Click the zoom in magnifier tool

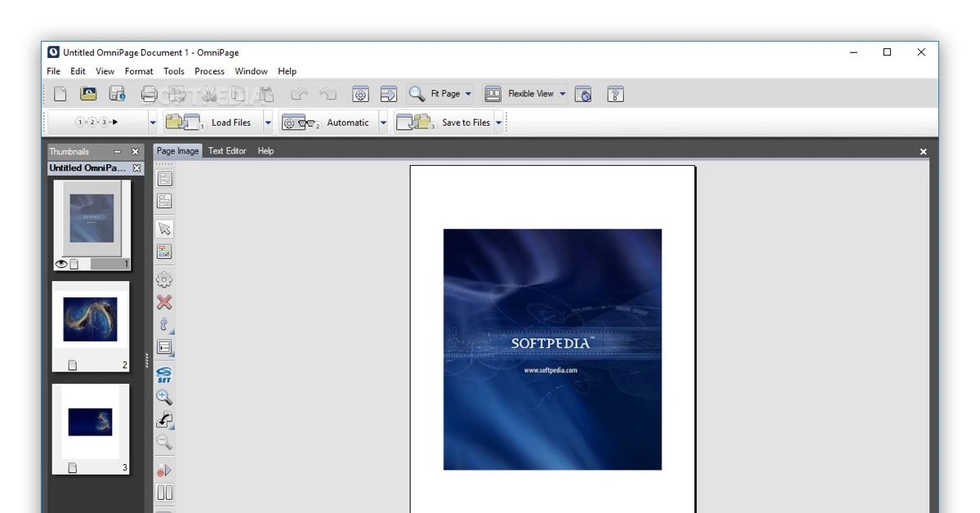pyautogui.click(x=164, y=397)
